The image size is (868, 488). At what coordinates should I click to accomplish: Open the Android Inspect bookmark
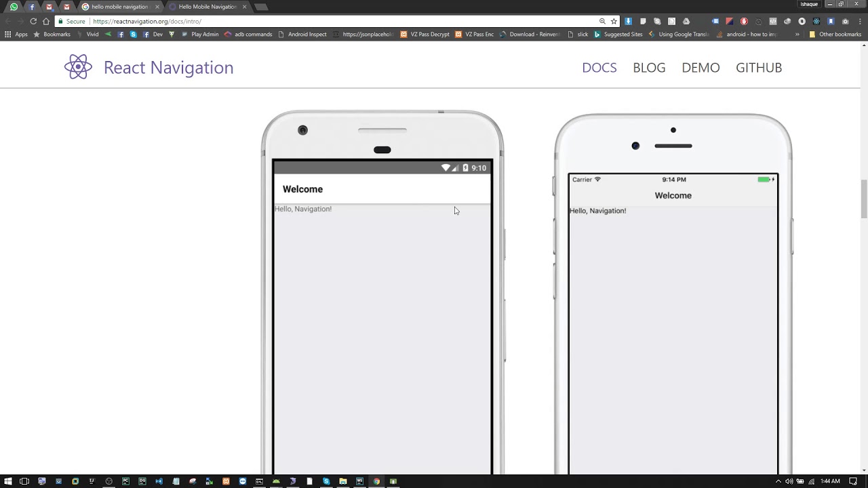(x=302, y=34)
